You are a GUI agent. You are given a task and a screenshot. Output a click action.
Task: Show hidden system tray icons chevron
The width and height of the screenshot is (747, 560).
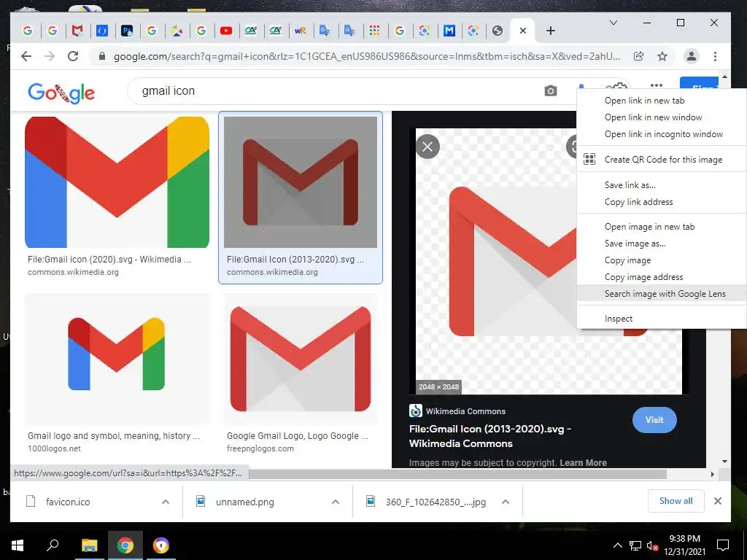tap(617, 545)
